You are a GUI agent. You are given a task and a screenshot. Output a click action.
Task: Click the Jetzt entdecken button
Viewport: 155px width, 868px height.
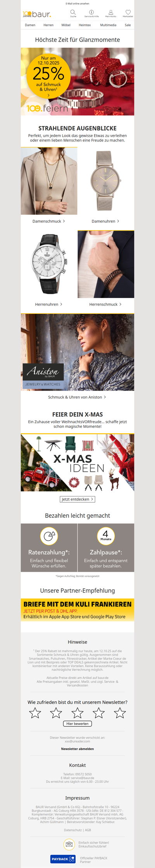(x=77, y=499)
